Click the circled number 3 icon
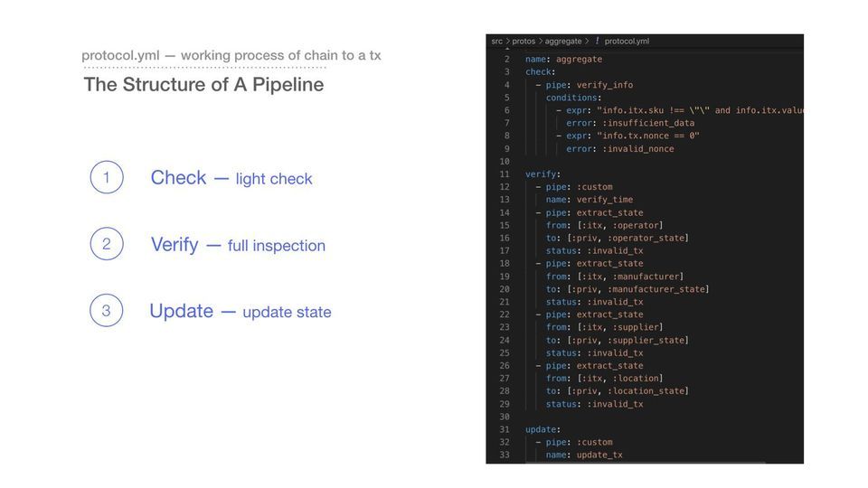The width and height of the screenshot is (868, 488). [x=106, y=311]
